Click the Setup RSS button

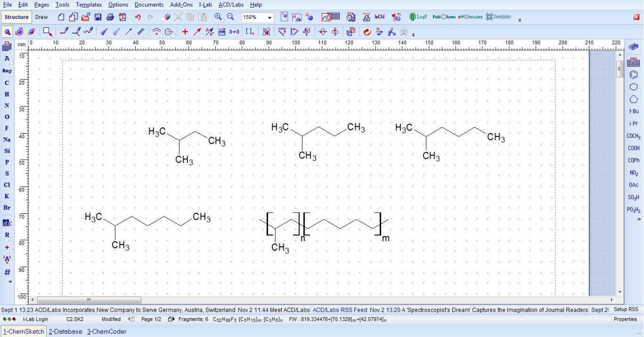pos(626,310)
